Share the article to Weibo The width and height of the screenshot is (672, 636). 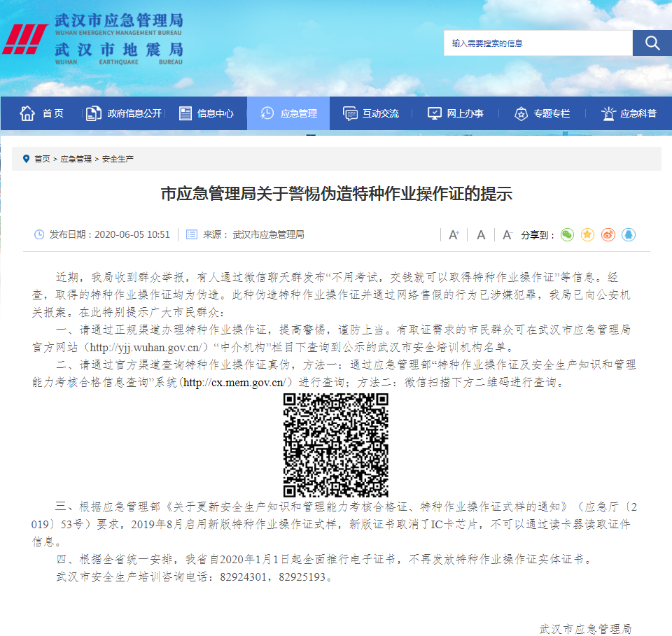click(x=608, y=234)
